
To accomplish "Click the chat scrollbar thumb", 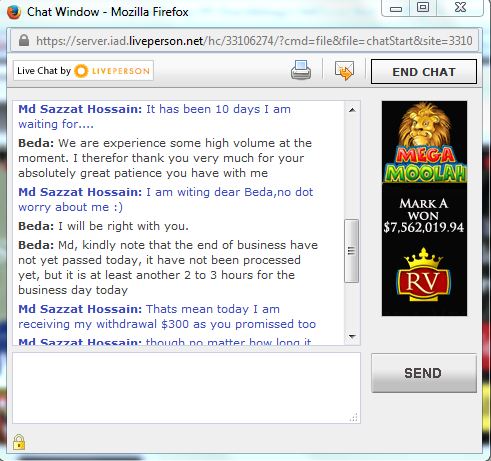I will click(351, 251).
